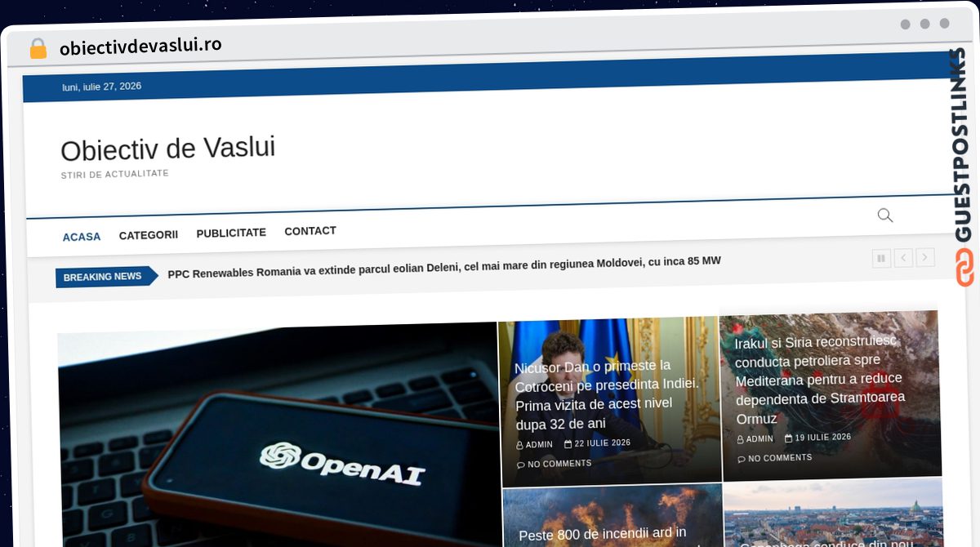Open the Peste 800 de incendii article
This screenshot has width=980, height=547.
pyautogui.click(x=603, y=535)
